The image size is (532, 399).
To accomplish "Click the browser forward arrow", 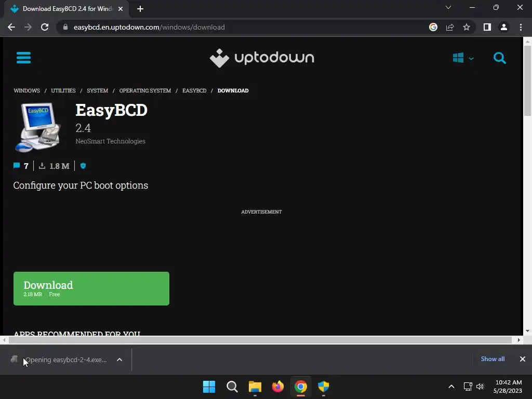I will click(x=28, y=27).
